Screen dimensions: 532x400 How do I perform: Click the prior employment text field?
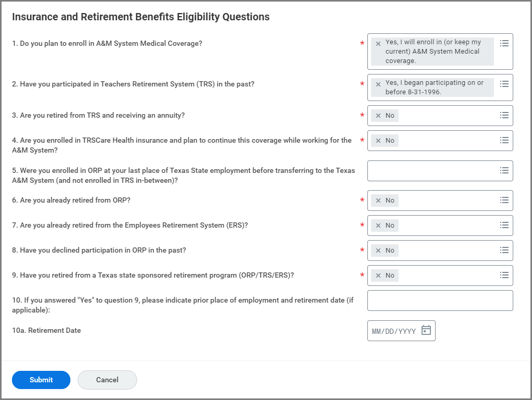[440, 301]
